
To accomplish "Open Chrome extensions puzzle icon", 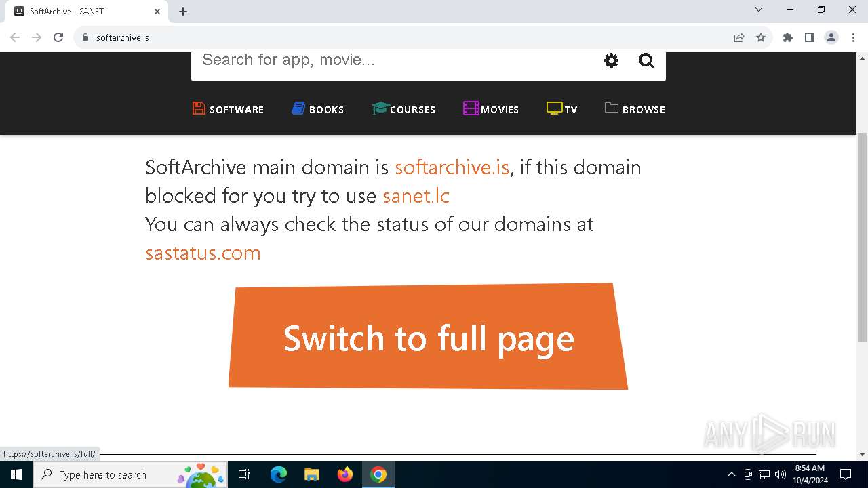I will click(x=788, y=37).
